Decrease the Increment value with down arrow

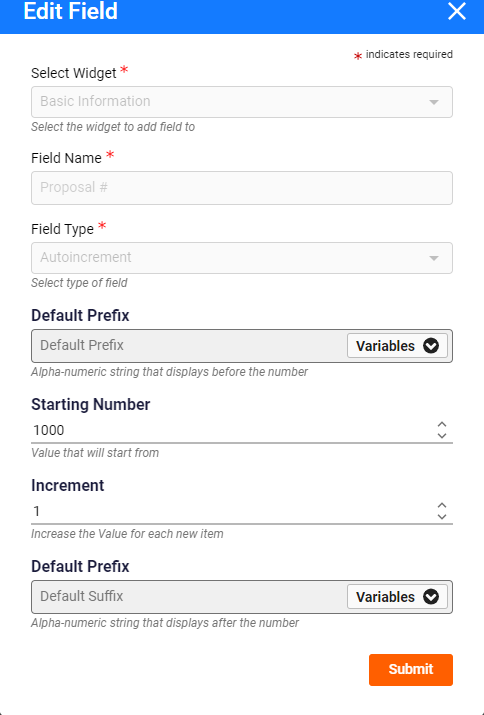442,517
